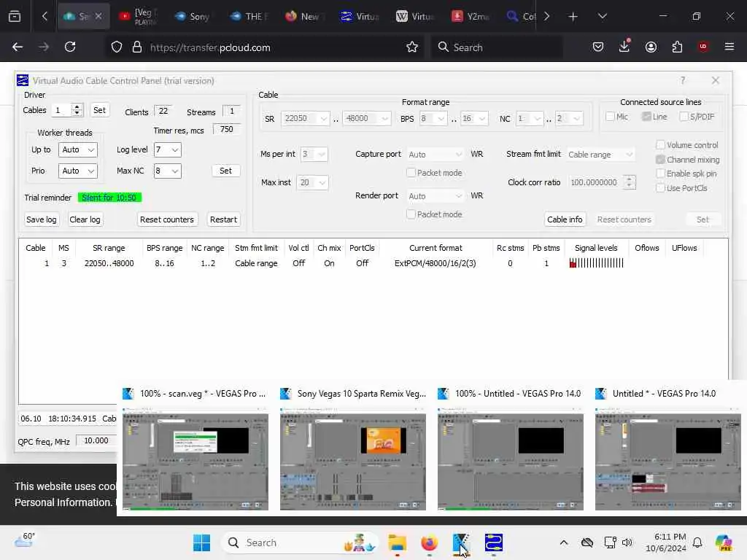
Task: Click the Clock corr ratio spinner
Action: click(x=630, y=182)
